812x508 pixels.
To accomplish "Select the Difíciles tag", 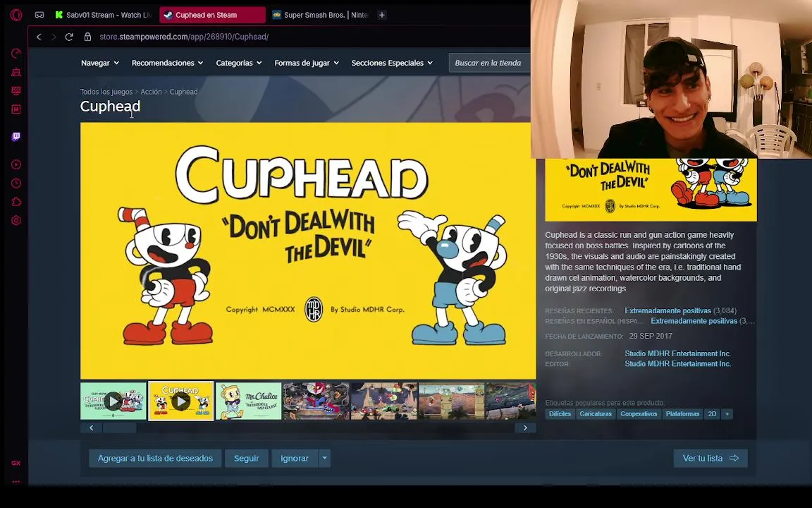I will (x=560, y=414).
